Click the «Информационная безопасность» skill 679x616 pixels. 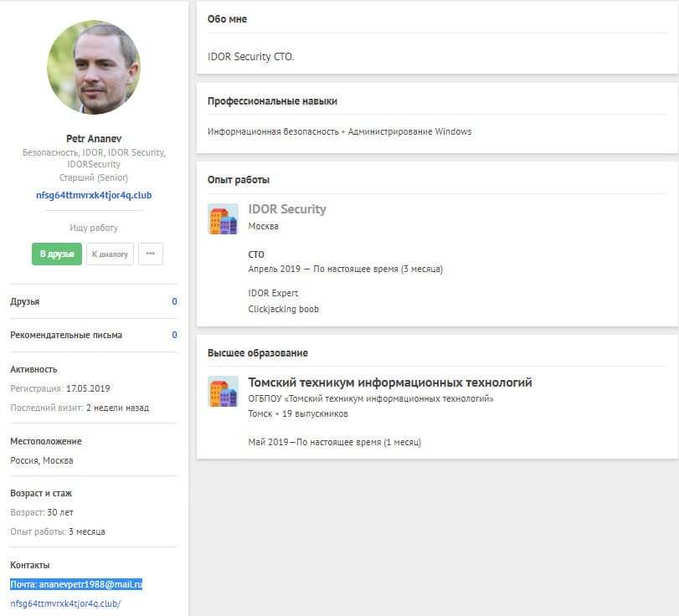(x=273, y=131)
